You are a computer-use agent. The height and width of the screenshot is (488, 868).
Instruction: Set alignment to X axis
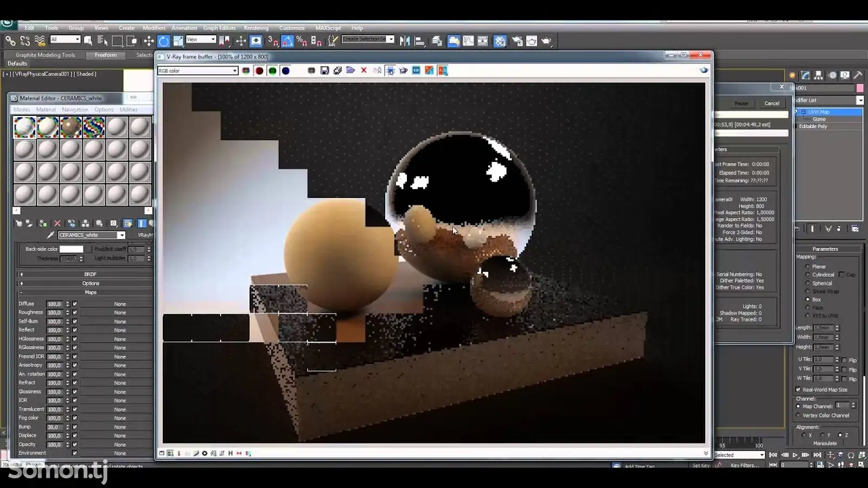(x=803, y=435)
